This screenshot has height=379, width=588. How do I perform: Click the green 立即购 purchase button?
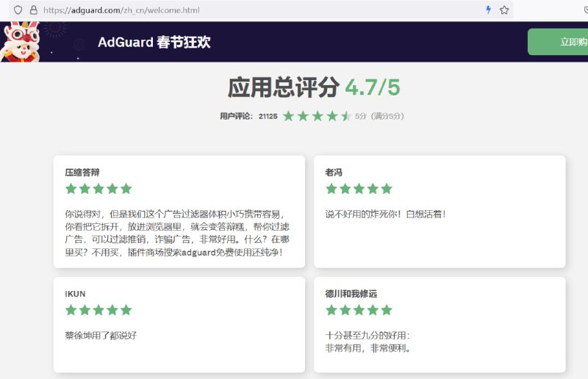(x=558, y=42)
